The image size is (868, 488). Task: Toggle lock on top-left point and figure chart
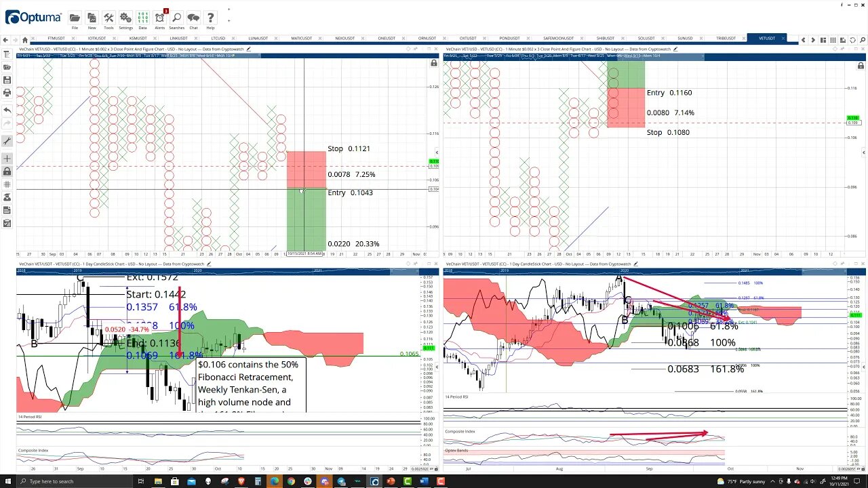click(x=434, y=63)
